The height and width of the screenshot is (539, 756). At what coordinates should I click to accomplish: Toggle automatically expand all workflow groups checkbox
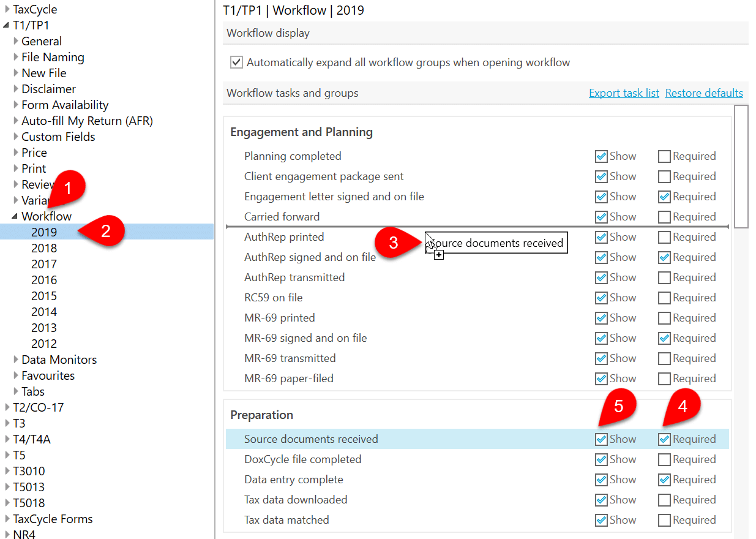pyautogui.click(x=236, y=62)
